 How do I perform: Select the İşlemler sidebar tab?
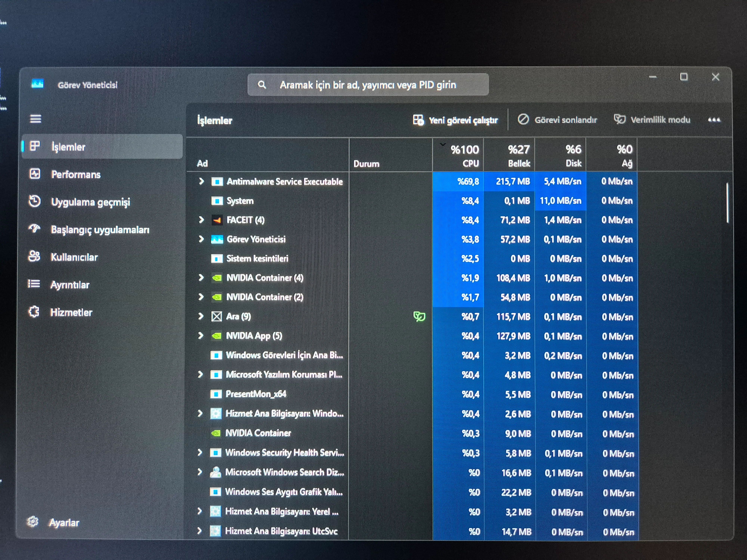tap(68, 147)
